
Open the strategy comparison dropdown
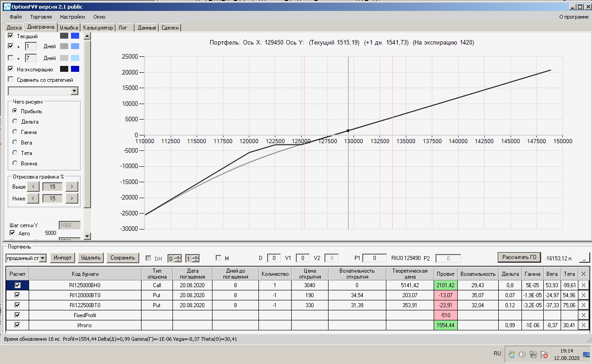click(75, 91)
